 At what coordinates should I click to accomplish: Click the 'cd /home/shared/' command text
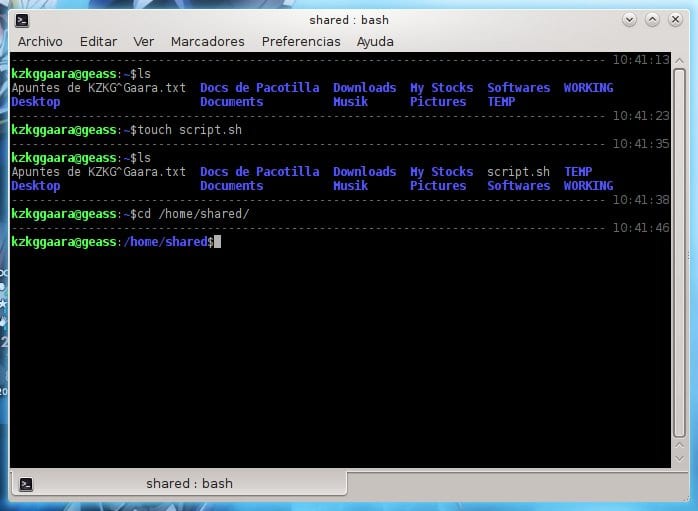[x=193, y=214]
